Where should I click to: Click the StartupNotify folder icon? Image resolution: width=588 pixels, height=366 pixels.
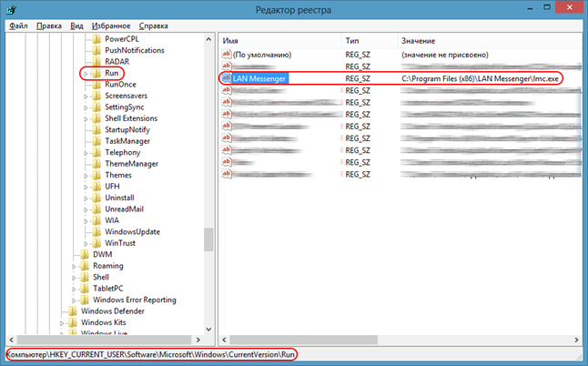click(96, 130)
